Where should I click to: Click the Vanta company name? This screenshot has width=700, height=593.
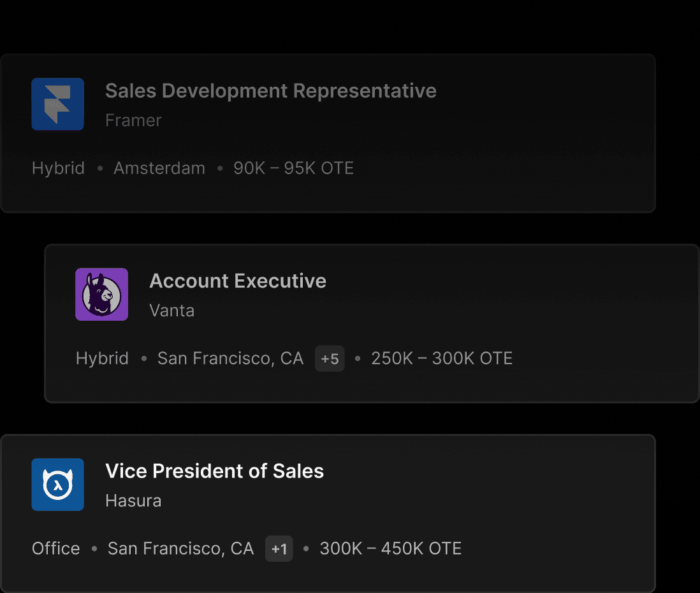point(172,311)
